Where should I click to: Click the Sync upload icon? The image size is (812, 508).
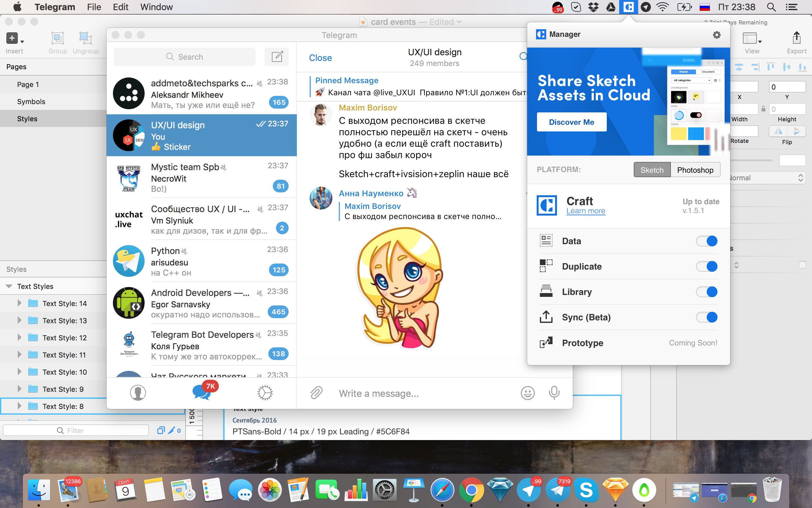546,317
